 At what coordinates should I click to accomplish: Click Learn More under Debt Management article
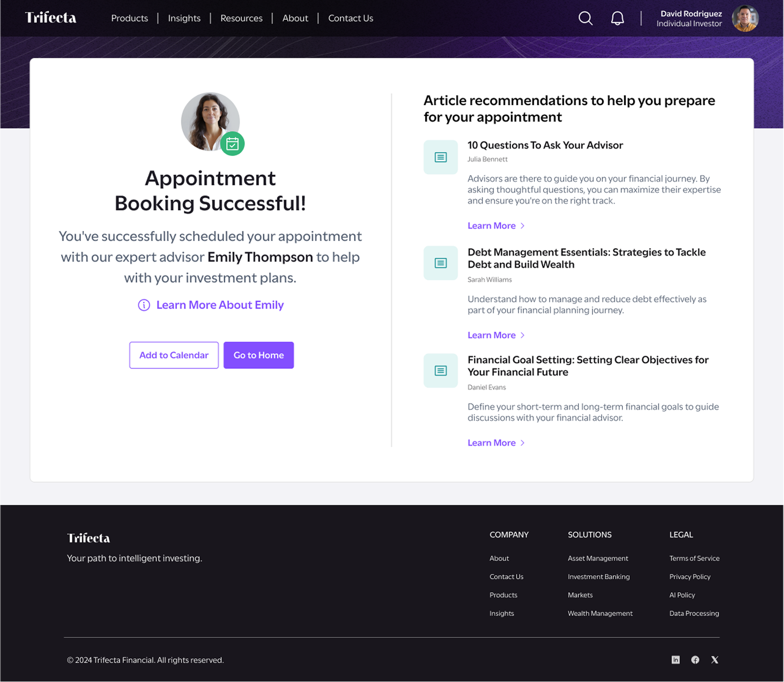click(x=496, y=336)
